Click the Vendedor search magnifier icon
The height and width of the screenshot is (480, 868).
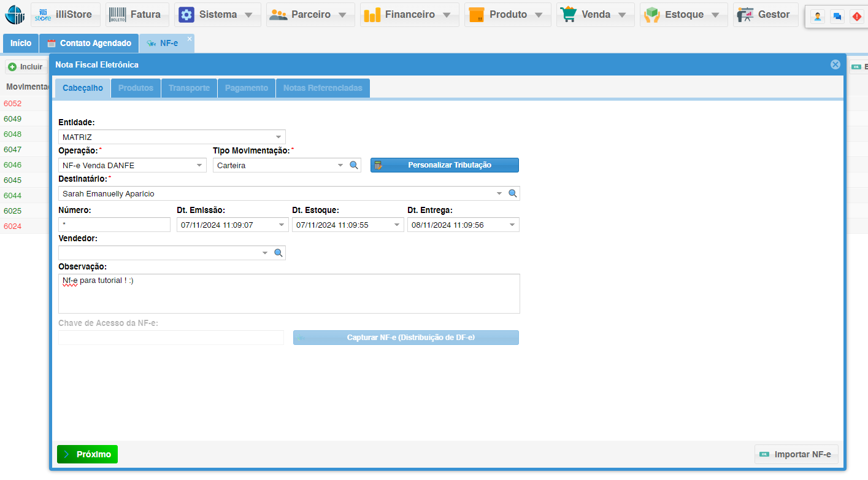(278, 253)
